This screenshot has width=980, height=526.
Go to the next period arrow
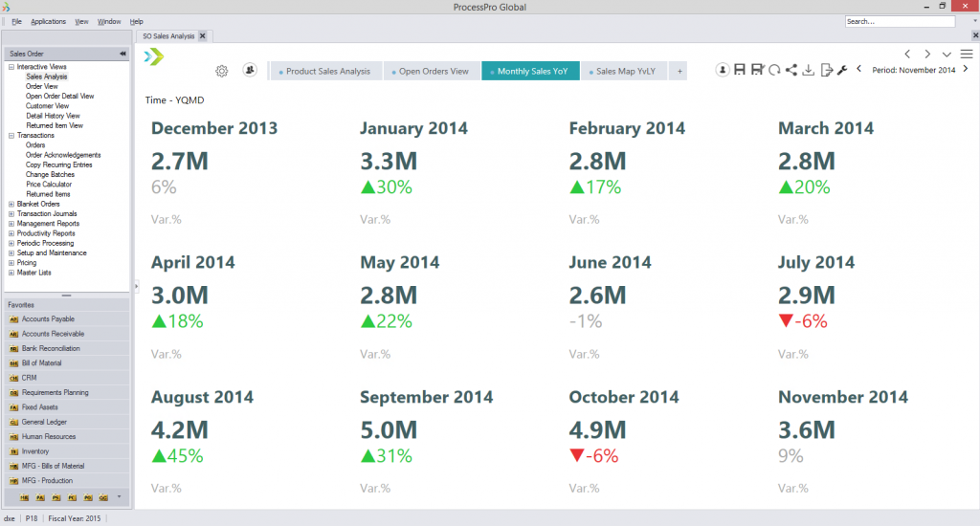pyautogui.click(x=965, y=70)
